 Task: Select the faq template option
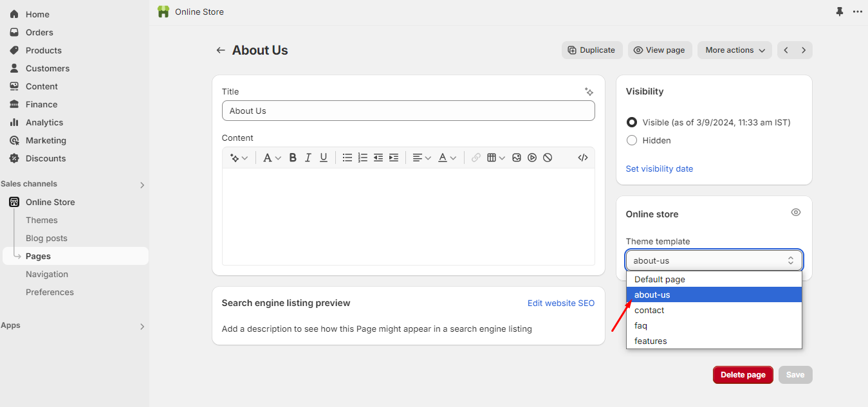[641, 325]
